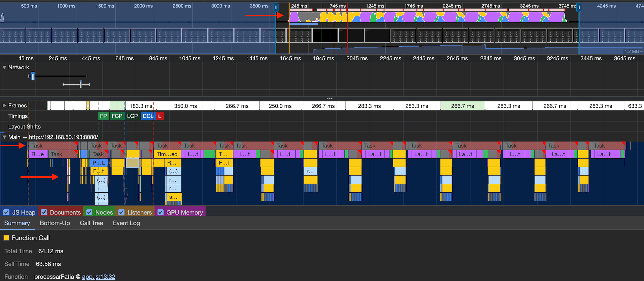This screenshot has width=644, height=281.
Task: Select the 633.3 frame at the right edge
Action: (x=634, y=106)
